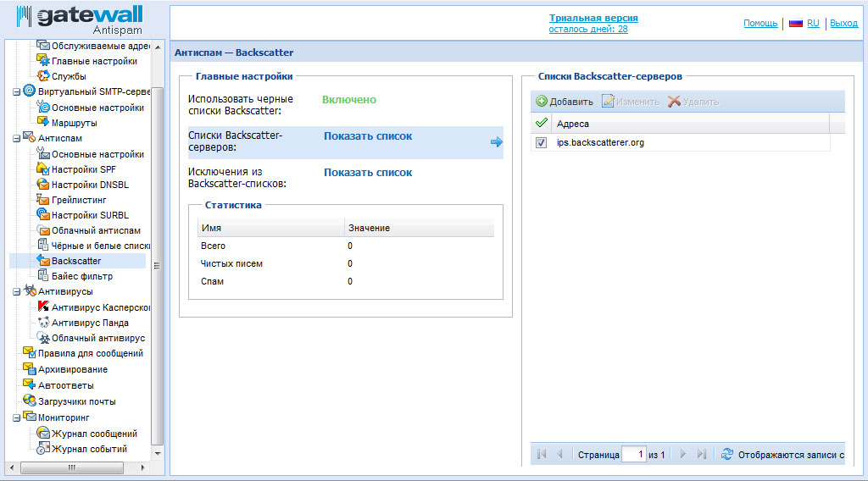Screen dimensions: 868x481
Task: Open Обслуживаемые адреса tree item
Action: point(100,46)
